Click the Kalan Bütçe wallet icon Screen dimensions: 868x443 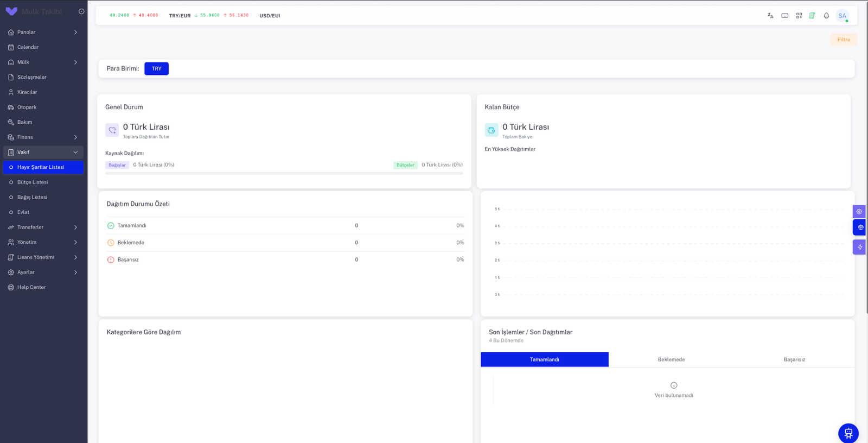[492, 130]
